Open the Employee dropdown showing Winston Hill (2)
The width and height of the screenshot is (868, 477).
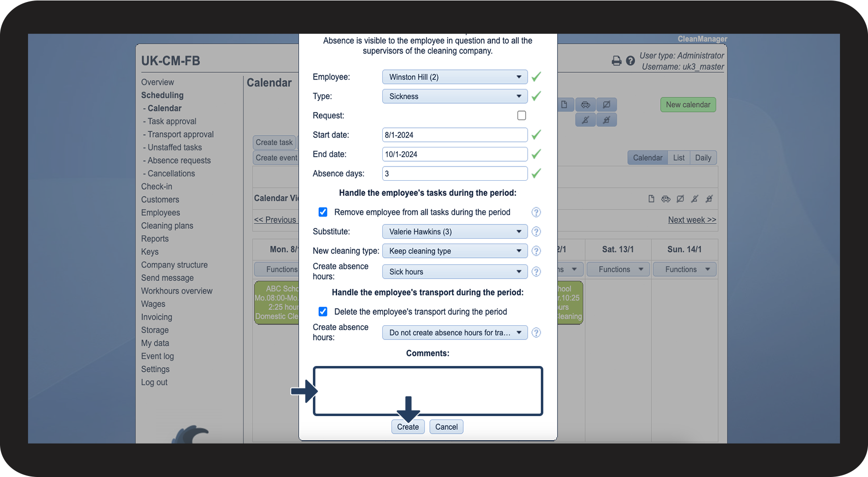tap(455, 77)
